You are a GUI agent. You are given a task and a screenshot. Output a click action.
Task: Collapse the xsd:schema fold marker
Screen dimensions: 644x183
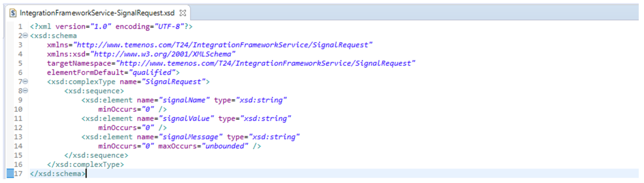click(25, 36)
